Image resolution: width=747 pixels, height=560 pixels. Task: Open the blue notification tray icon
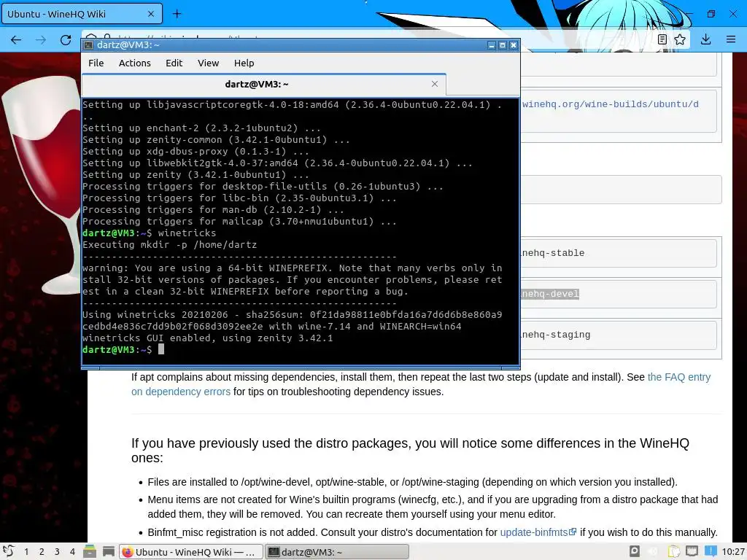[x=711, y=551]
